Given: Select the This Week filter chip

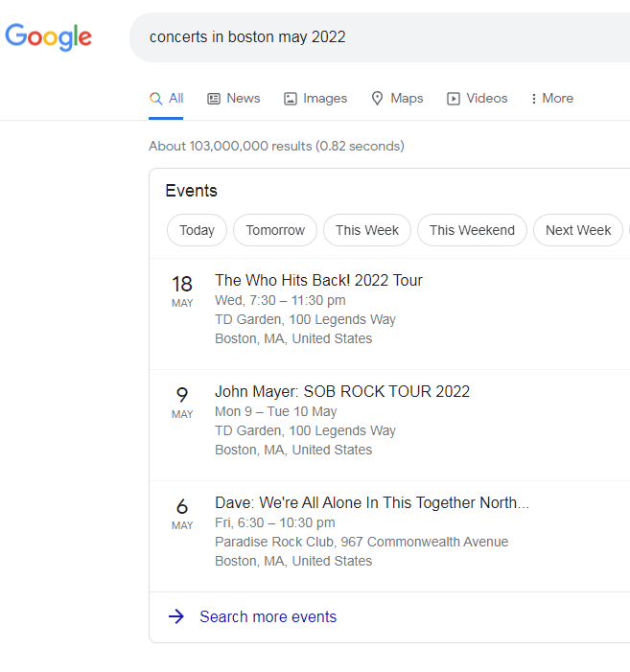Looking at the screenshot, I should click(367, 230).
